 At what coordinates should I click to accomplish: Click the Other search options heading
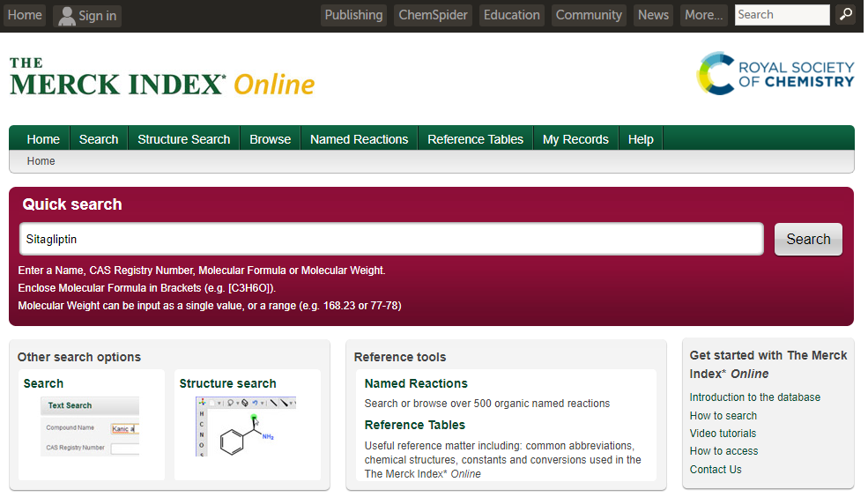tap(79, 357)
